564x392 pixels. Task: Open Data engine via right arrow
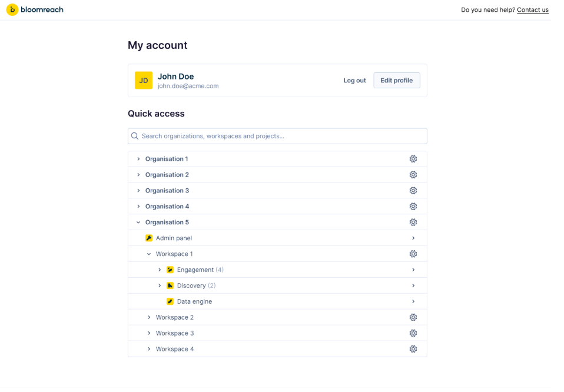tap(413, 301)
